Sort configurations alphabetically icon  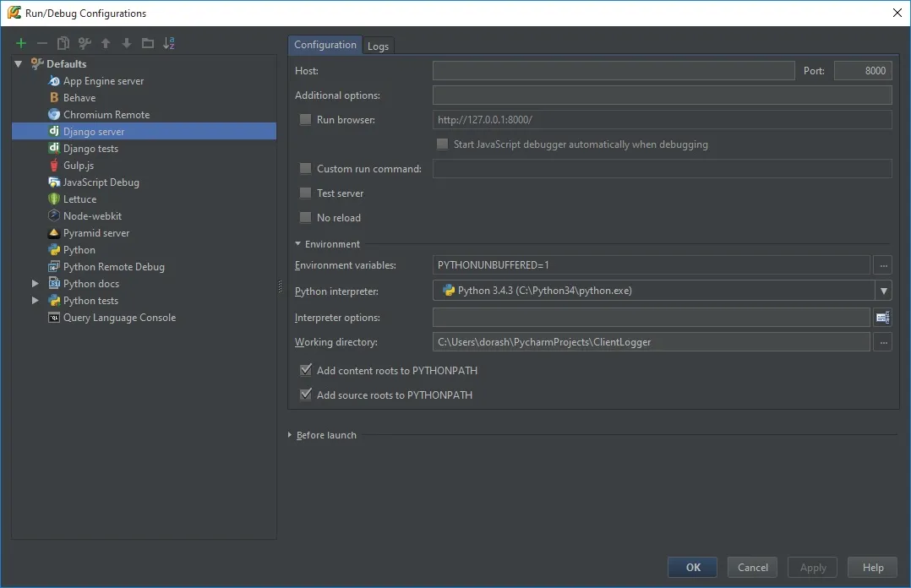click(x=168, y=43)
